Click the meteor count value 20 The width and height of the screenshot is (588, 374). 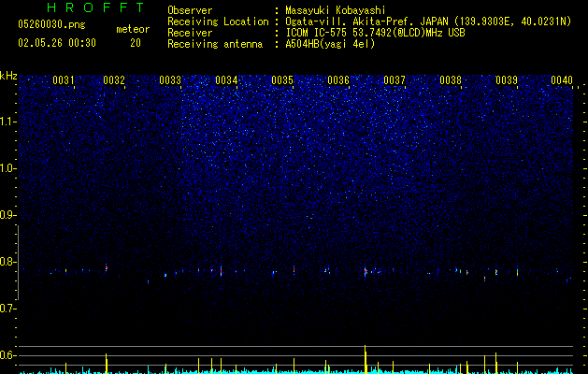(136, 43)
